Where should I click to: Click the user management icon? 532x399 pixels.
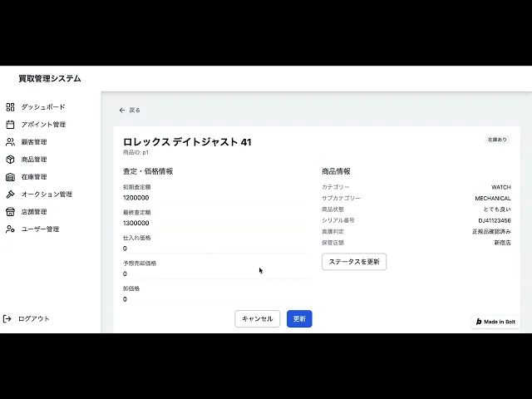[10, 229]
